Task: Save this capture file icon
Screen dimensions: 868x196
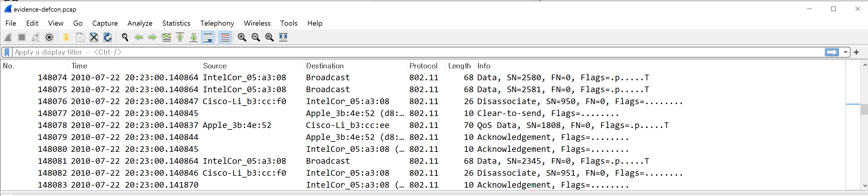Action: coord(80,37)
